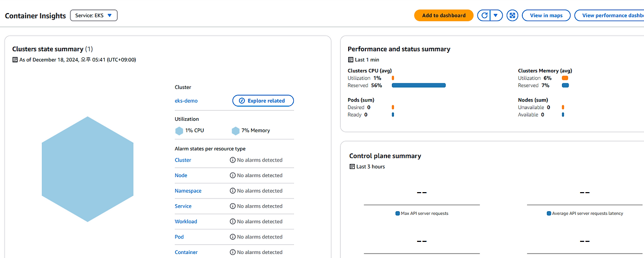
Task: Click the Max API server requests legend swatch
Action: [397, 214]
